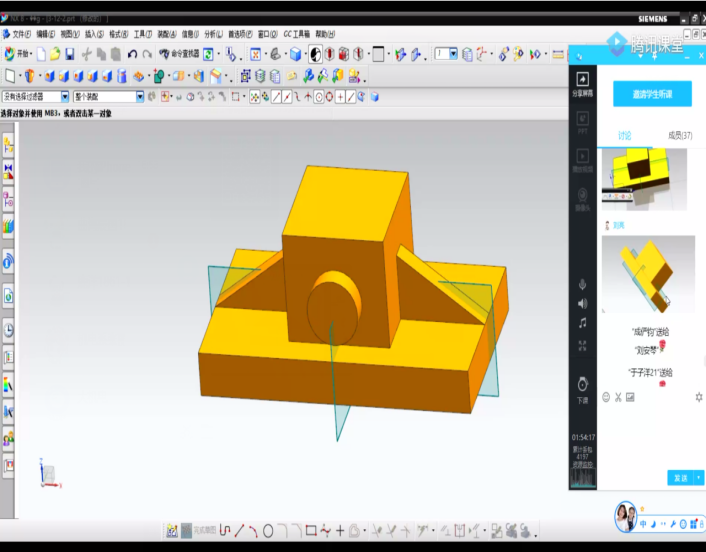Expand the 整个装配 selection scope dropdown
Screen dimensions: 706x552
(139, 97)
